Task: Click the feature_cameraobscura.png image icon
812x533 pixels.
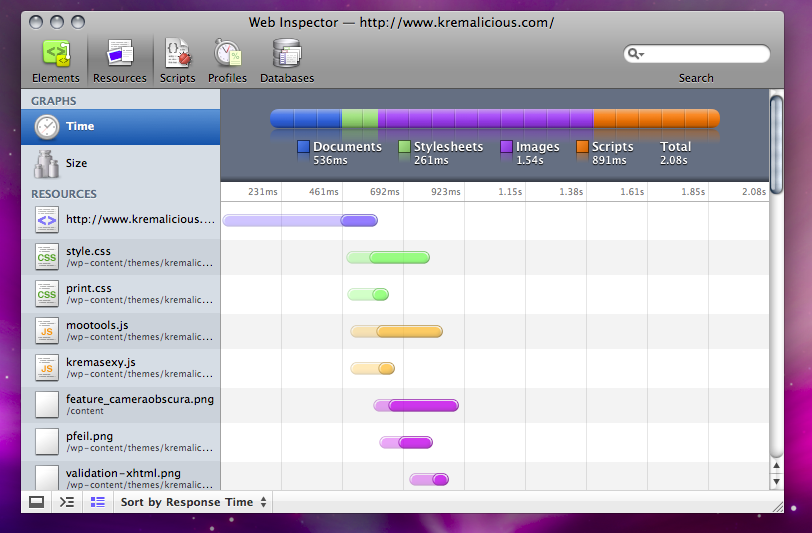Action: click(47, 405)
